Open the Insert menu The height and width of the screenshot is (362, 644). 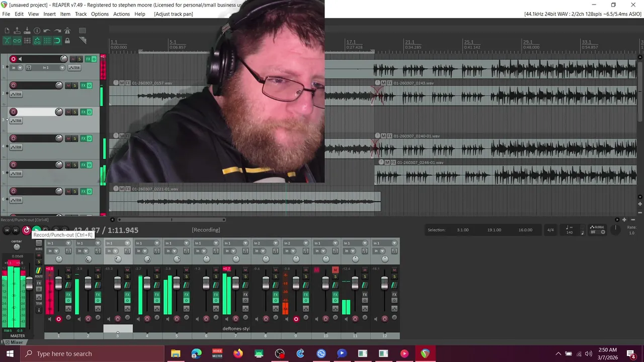click(49, 14)
